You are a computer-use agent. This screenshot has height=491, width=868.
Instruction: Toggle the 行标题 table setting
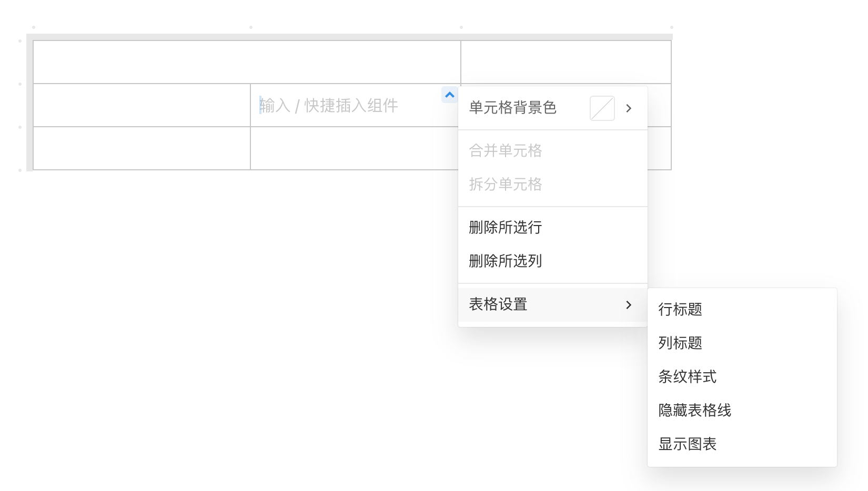[742, 309]
